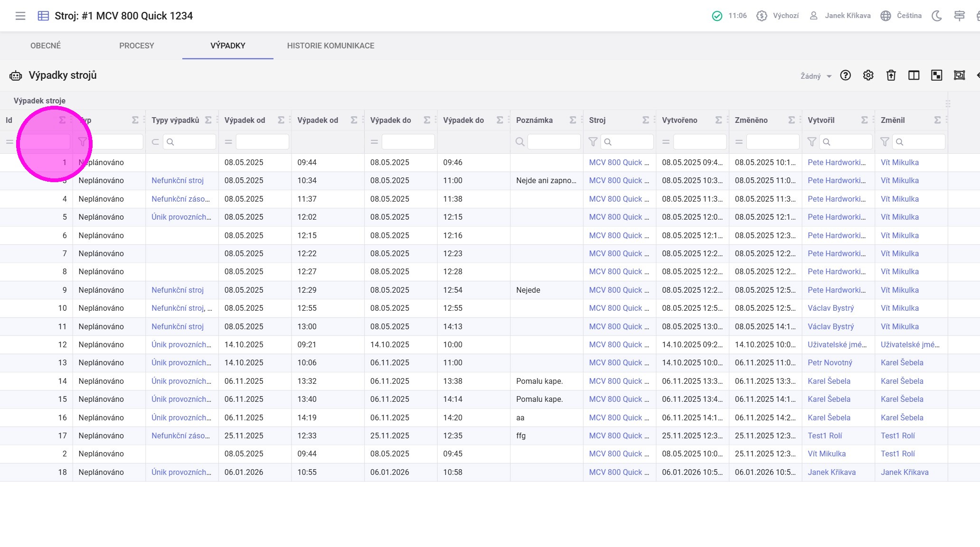Click the two-column layout icon
980x547 pixels.
point(914,75)
